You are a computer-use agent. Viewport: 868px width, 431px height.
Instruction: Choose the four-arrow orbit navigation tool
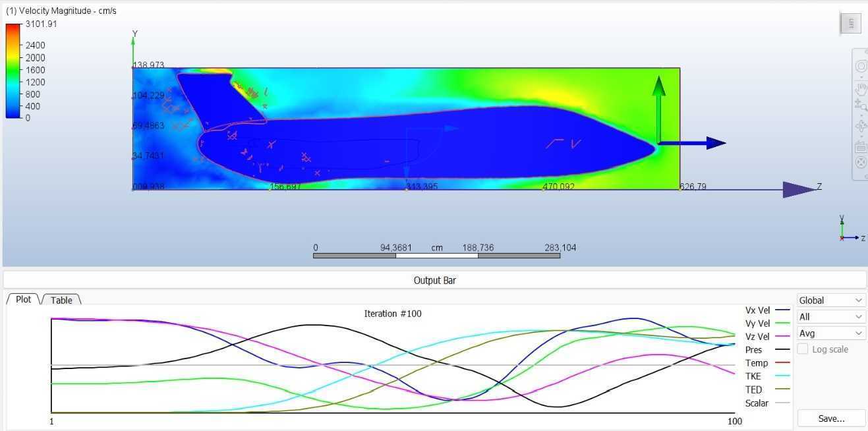click(861, 126)
